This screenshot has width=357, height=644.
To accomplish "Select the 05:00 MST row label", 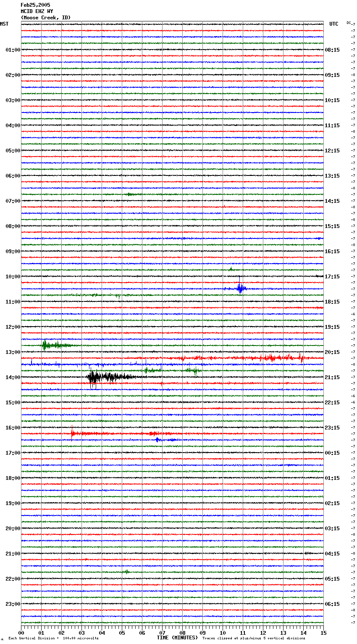I will coord(13,151).
